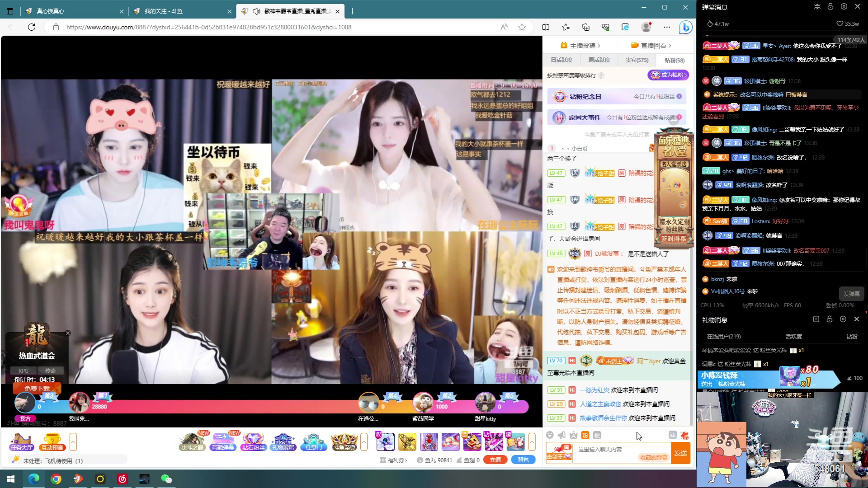Image resolution: width=868 pixels, height=488 pixels.
Task: Open NetEase Music from the taskbar
Action: [x=123, y=479]
